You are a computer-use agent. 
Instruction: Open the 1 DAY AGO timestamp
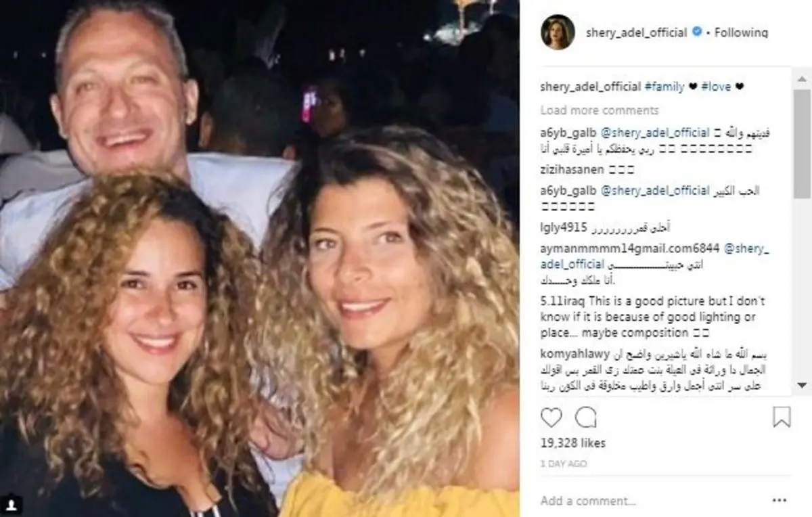tap(564, 464)
